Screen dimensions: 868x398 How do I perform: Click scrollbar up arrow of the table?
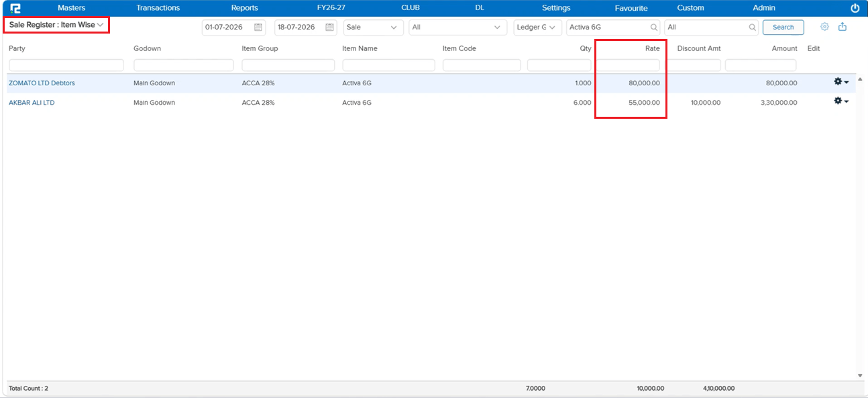(860, 79)
